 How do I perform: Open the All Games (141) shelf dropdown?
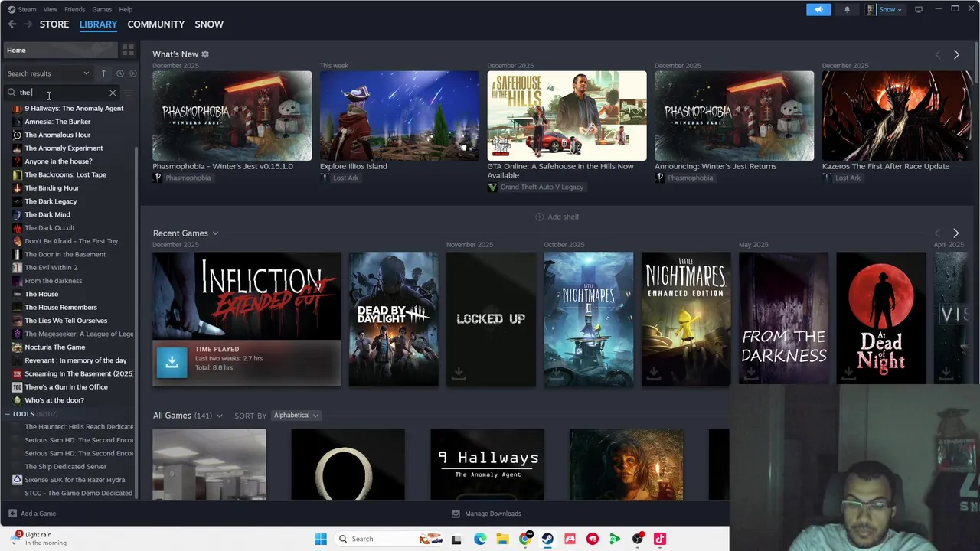tap(219, 416)
